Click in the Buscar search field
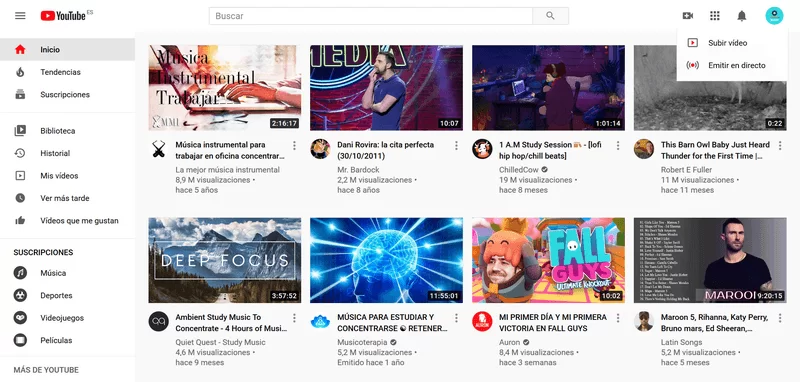 click(371, 16)
